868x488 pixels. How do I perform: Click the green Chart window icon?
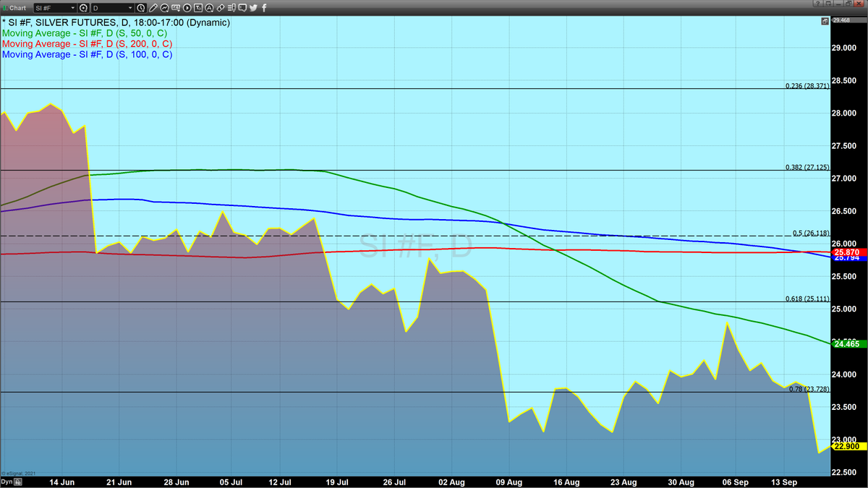click(x=5, y=8)
